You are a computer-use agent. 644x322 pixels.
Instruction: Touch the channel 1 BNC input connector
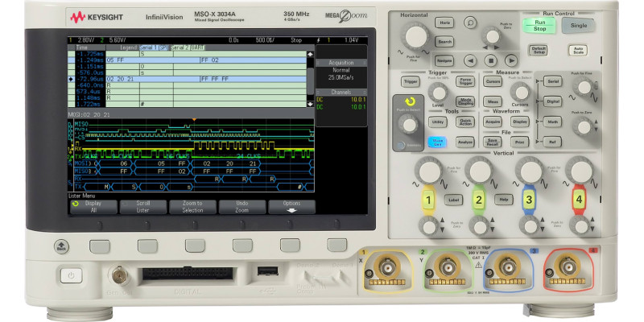click(387, 267)
